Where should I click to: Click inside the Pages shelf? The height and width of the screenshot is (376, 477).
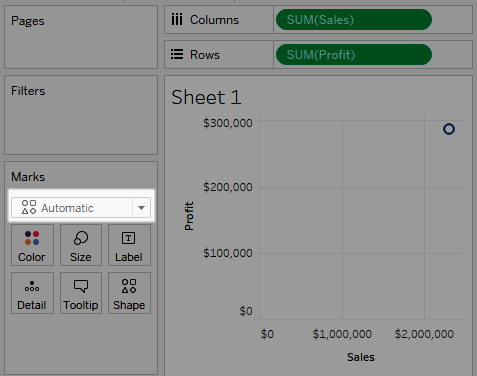coord(81,37)
